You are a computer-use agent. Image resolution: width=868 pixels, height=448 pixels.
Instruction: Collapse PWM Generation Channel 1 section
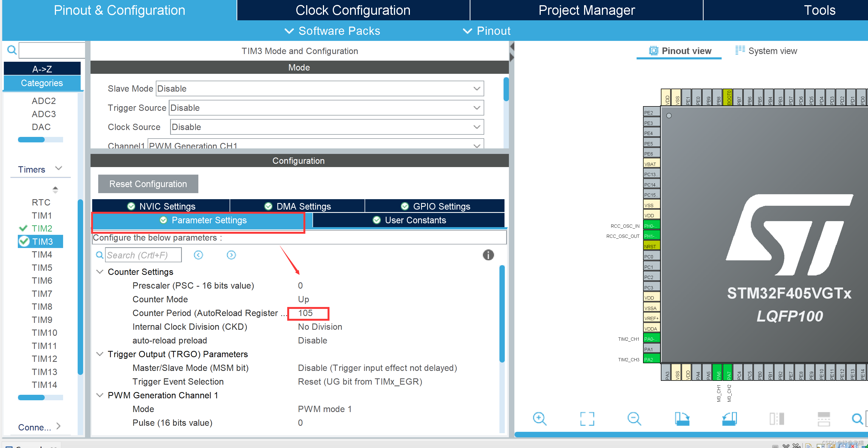coord(100,395)
